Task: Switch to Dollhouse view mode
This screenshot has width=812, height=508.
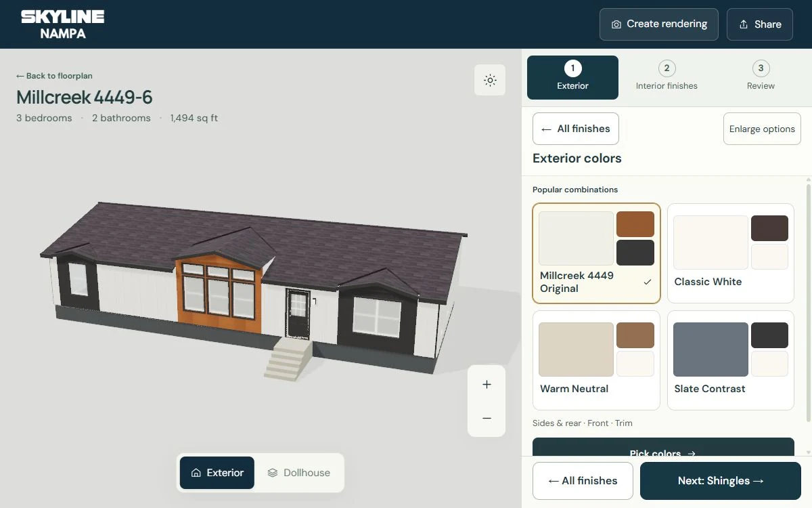Action: pos(298,473)
